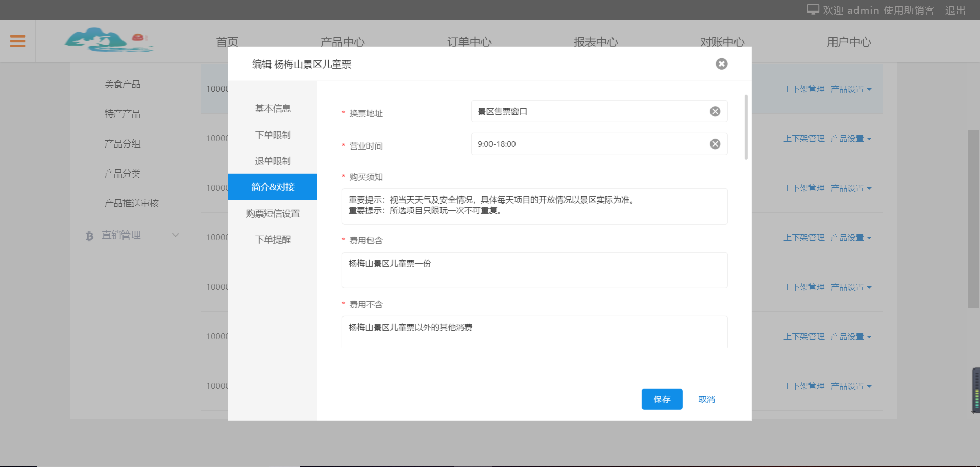This screenshot has width=980, height=467.
Task: Click inside the 费用包含 text field
Action: 534,270
